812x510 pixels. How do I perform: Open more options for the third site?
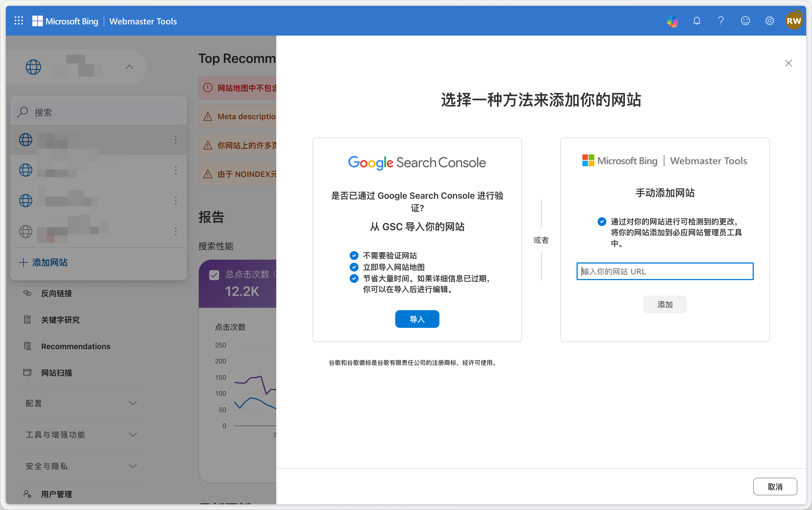pyautogui.click(x=176, y=201)
